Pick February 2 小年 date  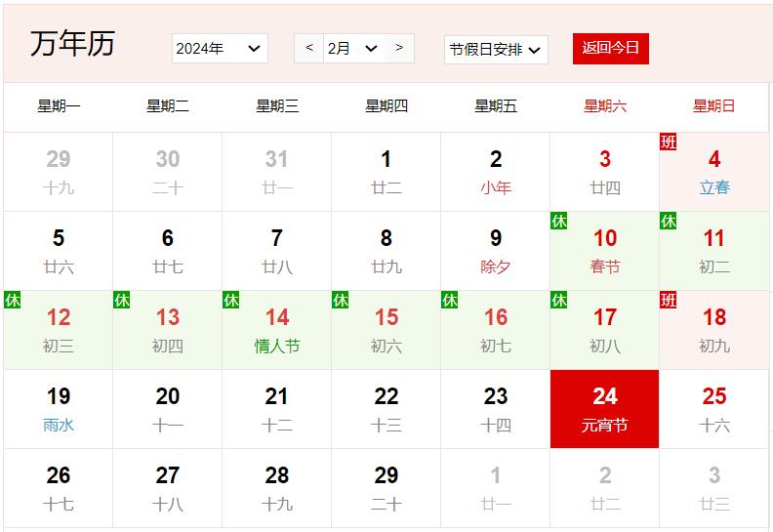pyautogui.click(x=496, y=172)
